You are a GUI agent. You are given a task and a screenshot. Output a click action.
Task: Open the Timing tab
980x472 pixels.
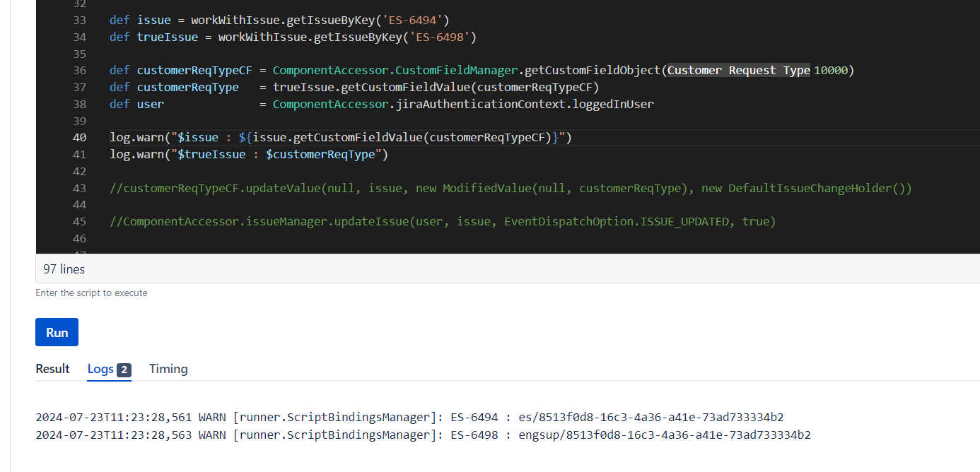[x=168, y=369]
